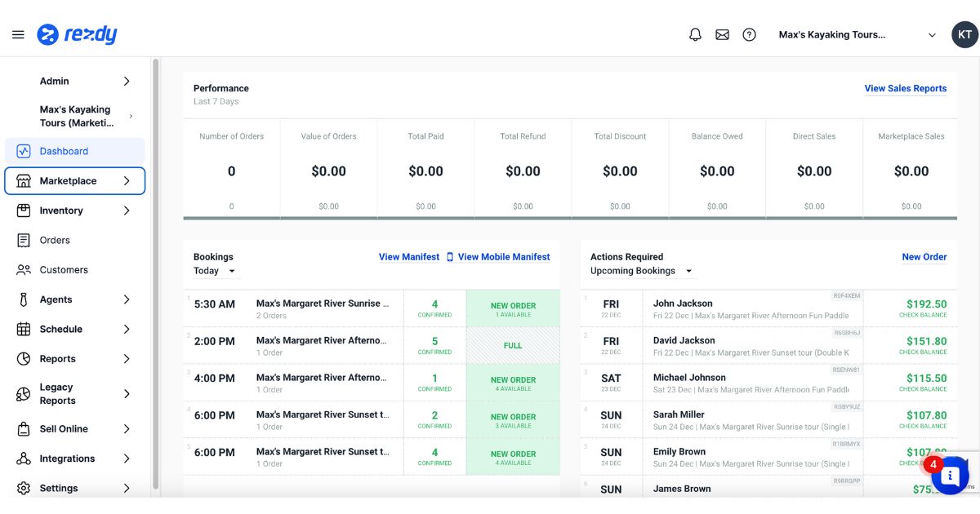980x514 pixels.
Task: Open the Upcoming Bookings filter dropdown
Action: (x=641, y=271)
